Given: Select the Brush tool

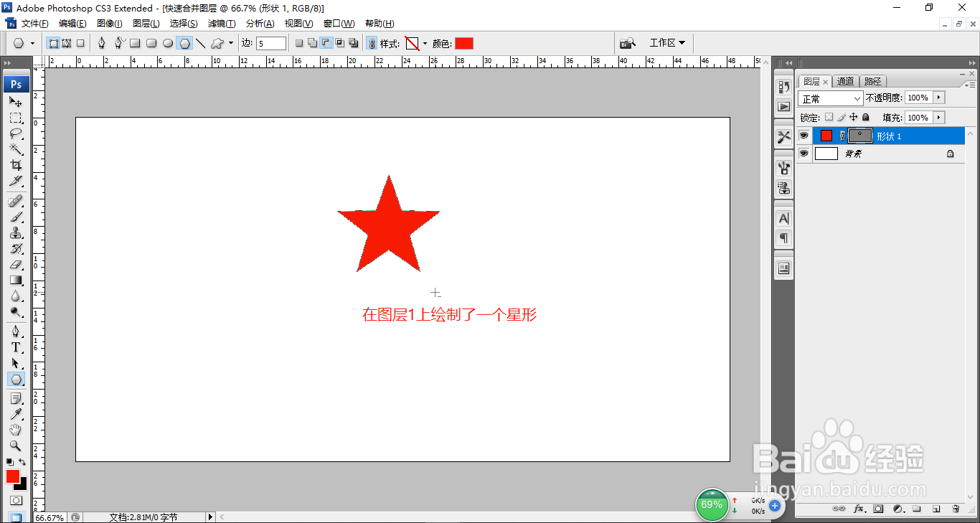Looking at the screenshot, I should click(x=16, y=217).
